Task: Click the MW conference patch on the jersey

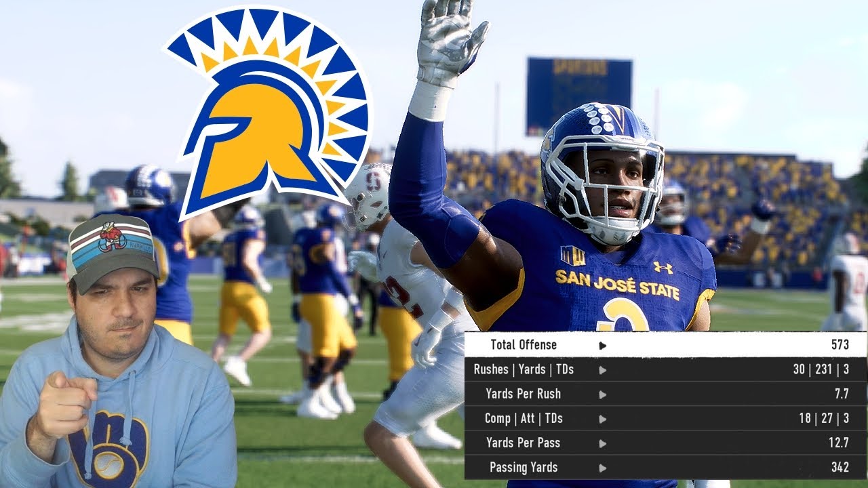Action: 573,256
